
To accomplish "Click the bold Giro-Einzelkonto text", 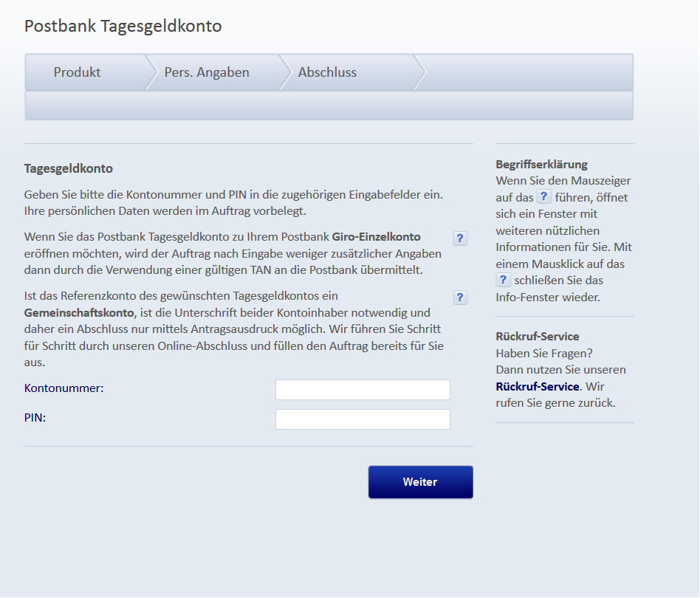I will point(376,236).
